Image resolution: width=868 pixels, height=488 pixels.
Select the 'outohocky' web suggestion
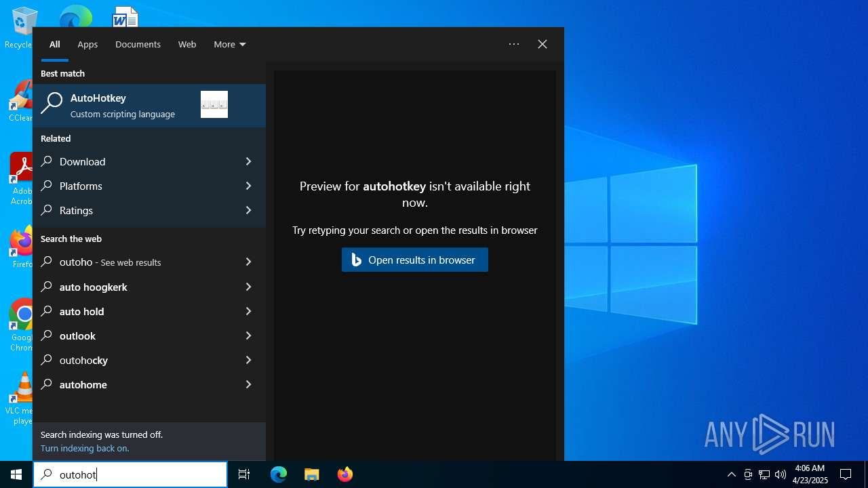coord(133,360)
